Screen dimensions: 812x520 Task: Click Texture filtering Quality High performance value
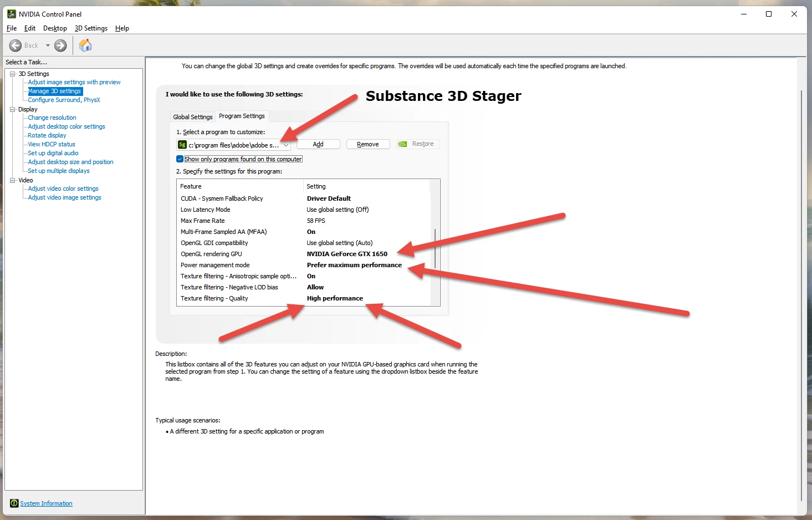tap(335, 298)
